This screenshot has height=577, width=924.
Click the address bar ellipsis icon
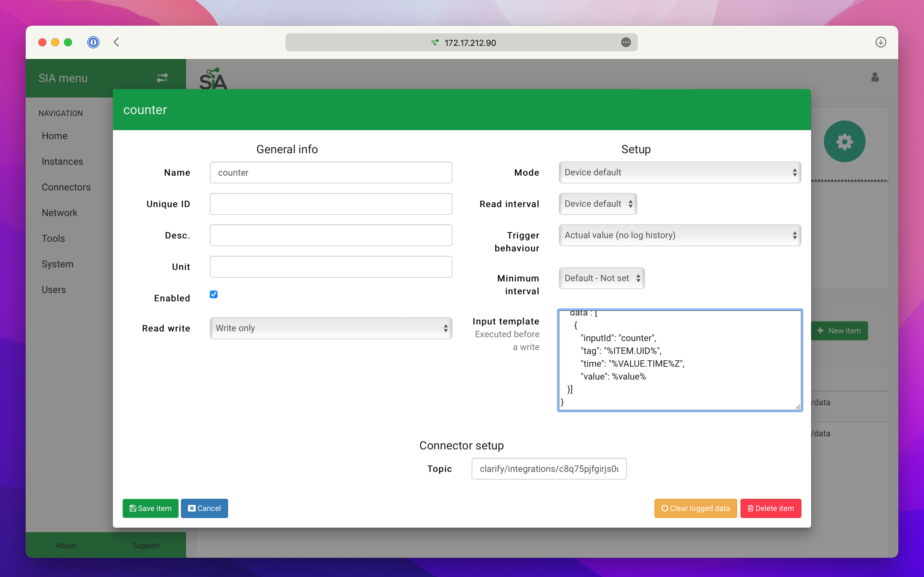click(x=625, y=42)
